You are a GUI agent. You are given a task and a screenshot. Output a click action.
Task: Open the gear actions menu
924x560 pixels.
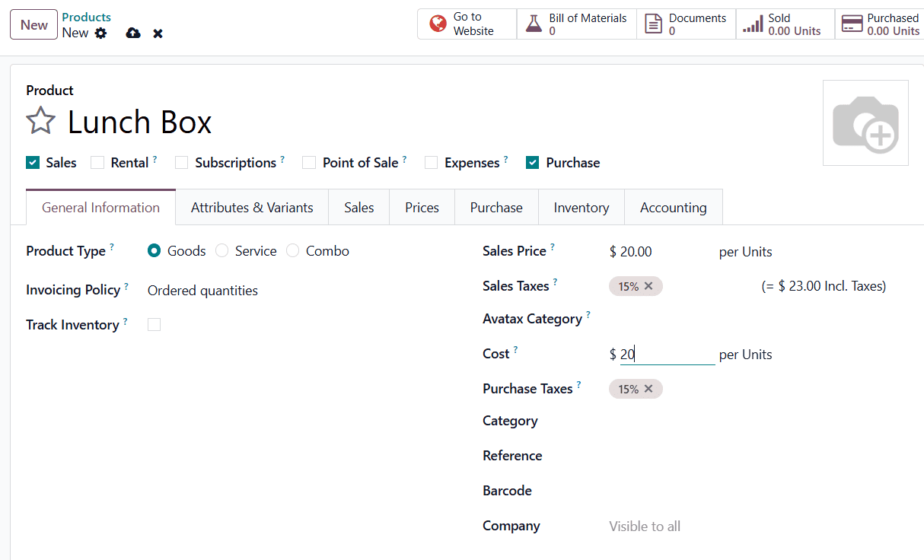pos(100,33)
